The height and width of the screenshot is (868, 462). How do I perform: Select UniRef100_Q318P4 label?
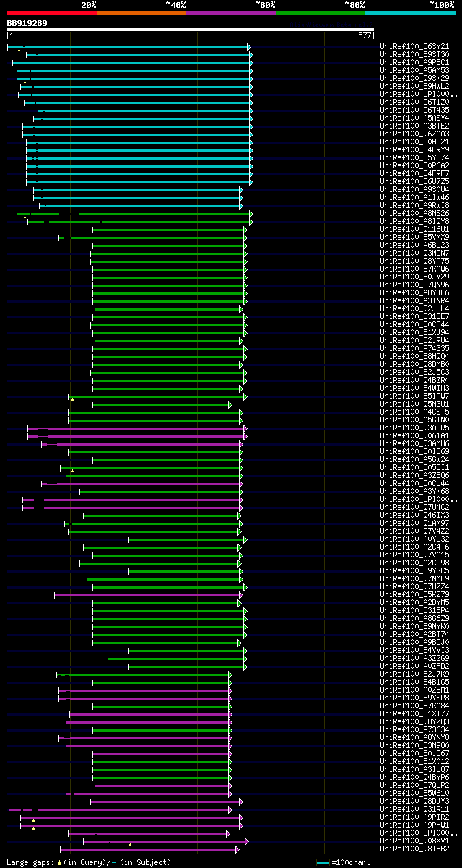tap(416, 610)
